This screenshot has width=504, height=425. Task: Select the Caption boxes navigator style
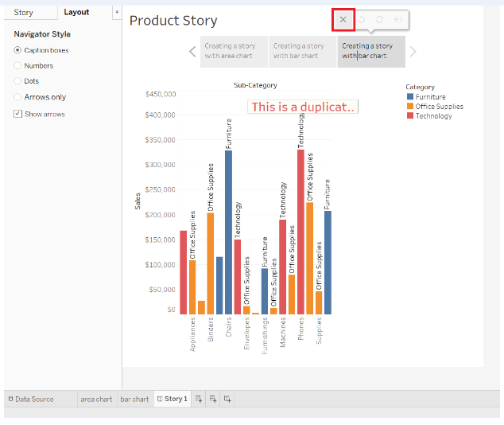(x=18, y=50)
